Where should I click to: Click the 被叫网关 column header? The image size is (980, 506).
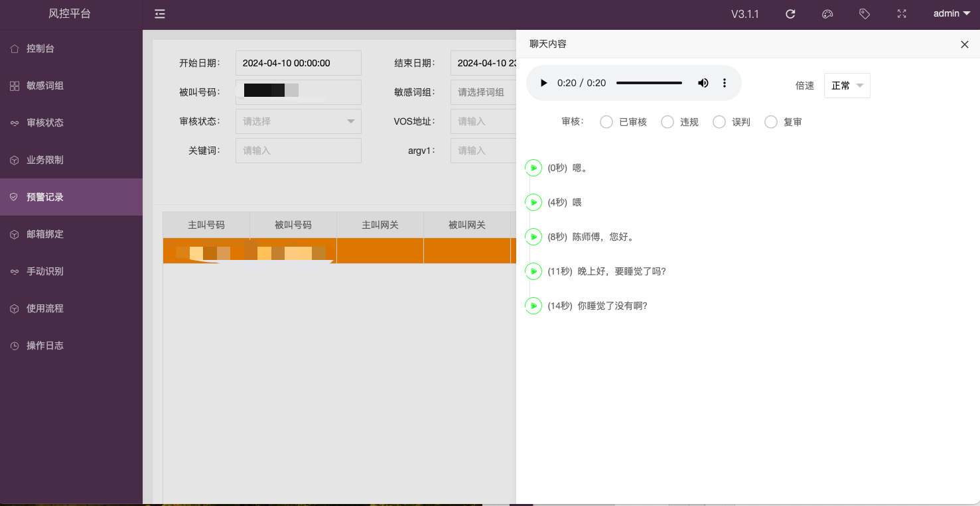467,225
